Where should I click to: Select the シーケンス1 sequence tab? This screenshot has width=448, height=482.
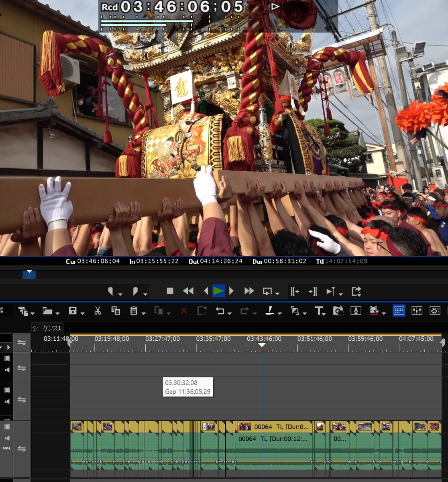coord(47,328)
